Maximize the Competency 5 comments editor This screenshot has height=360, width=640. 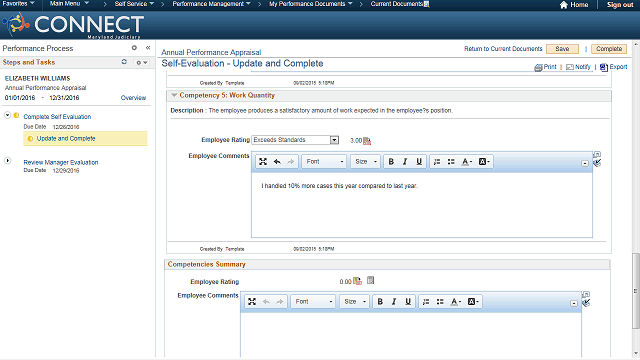263,162
